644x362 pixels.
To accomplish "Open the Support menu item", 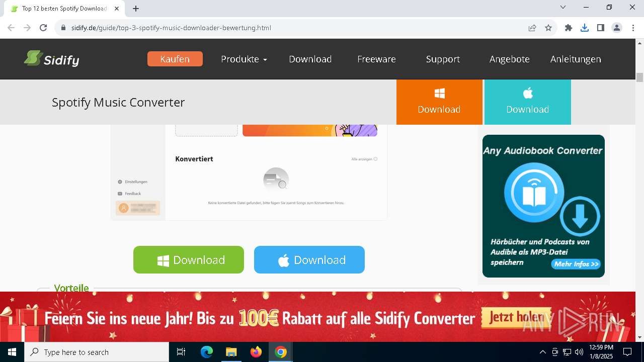I will coord(443,59).
